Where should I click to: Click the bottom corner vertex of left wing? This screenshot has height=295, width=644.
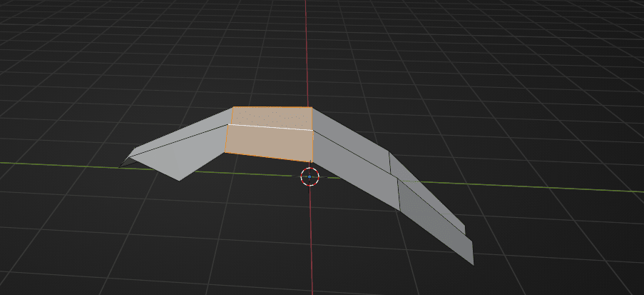pos(178,180)
